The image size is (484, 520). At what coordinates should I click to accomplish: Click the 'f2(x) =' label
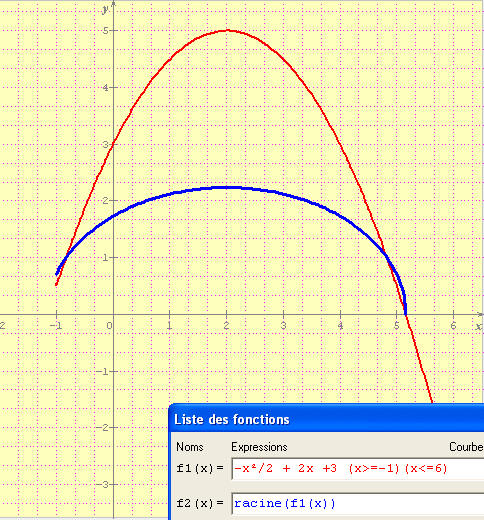tap(200, 503)
